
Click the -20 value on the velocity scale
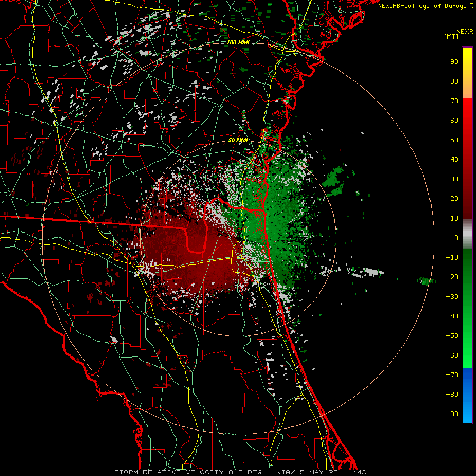(452, 277)
